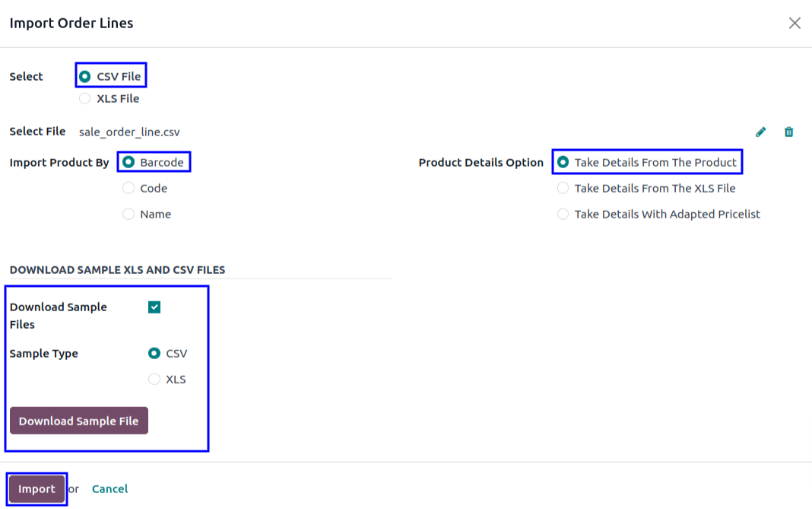The width and height of the screenshot is (812, 509).
Task: Click the sale_order_line.csv file name
Action: [x=129, y=132]
